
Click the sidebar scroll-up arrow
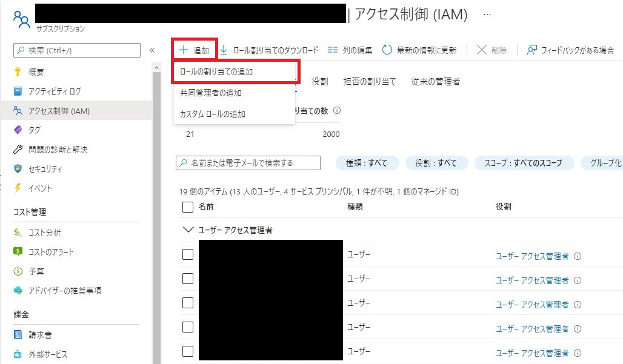[x=156, y=67]
